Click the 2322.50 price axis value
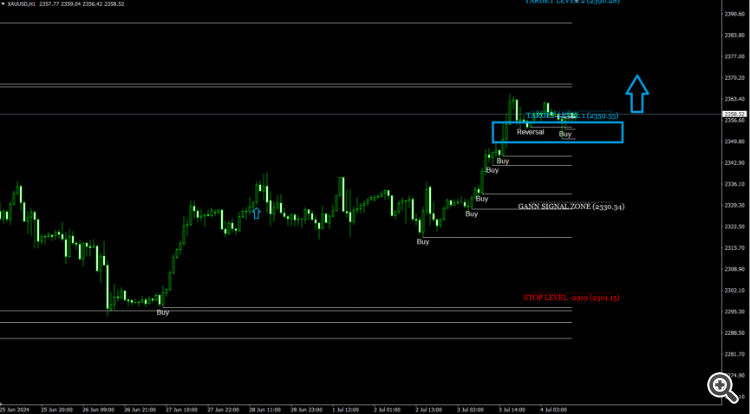This screenshot has height=414, width=750. pyautogui.click(x=734, y=226)
